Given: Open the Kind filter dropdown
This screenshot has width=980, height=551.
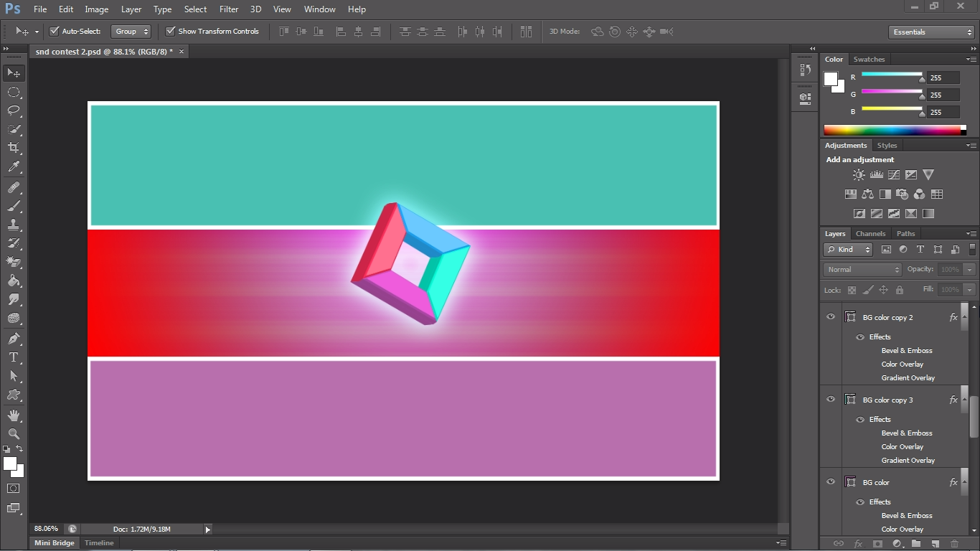Looking at the screenshot, I should 848,250.
